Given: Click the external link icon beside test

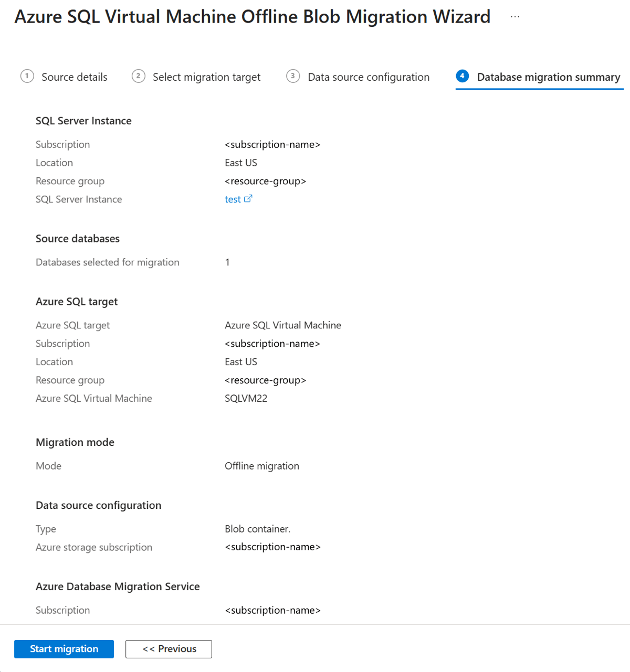Looking at the screenshot, I should tap(248, 198).
